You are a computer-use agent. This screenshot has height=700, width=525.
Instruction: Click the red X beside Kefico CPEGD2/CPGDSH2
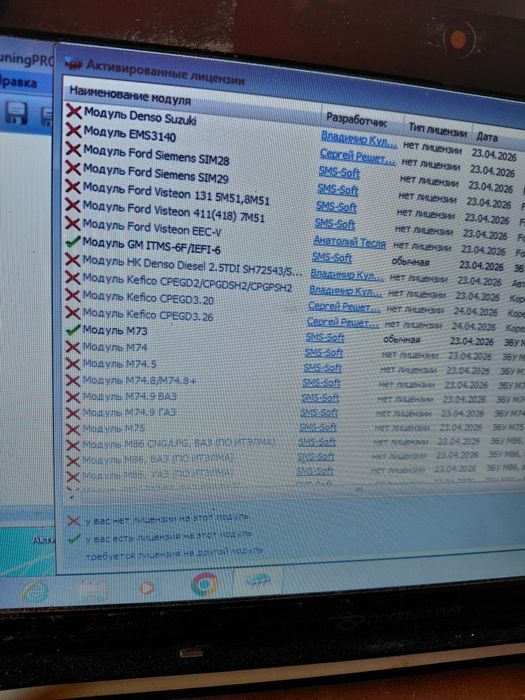click(x=73, y=278)
